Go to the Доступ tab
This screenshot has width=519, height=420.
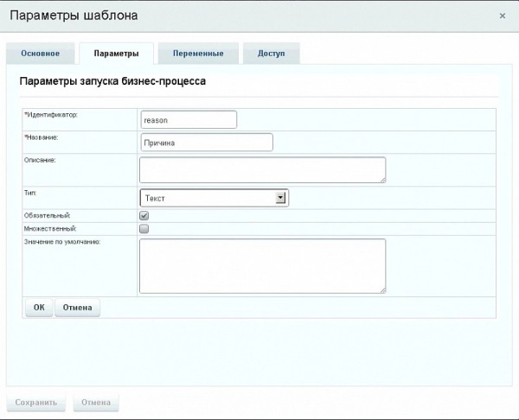pyautogui.click(x=271, y=54)
